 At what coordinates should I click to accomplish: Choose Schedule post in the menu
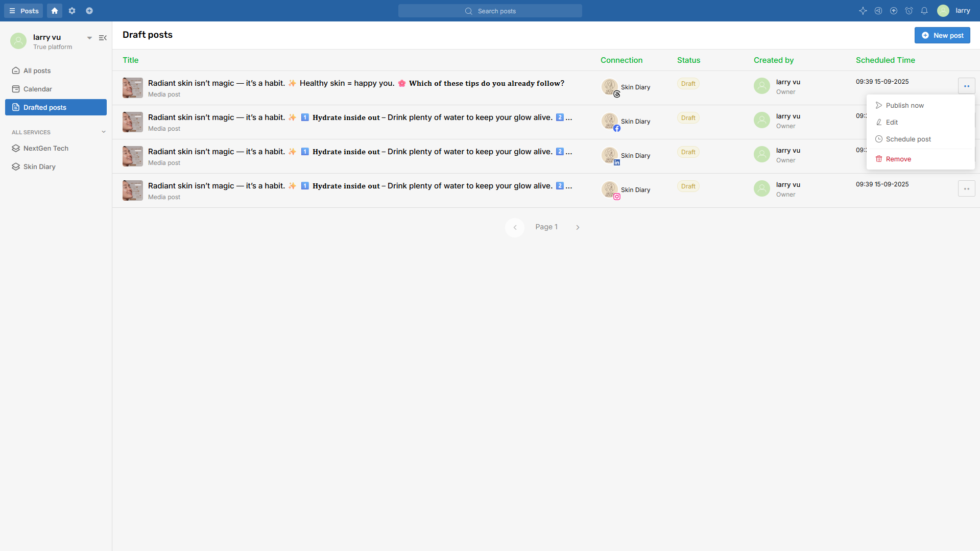pyautogui.click(x=908, y=139)
